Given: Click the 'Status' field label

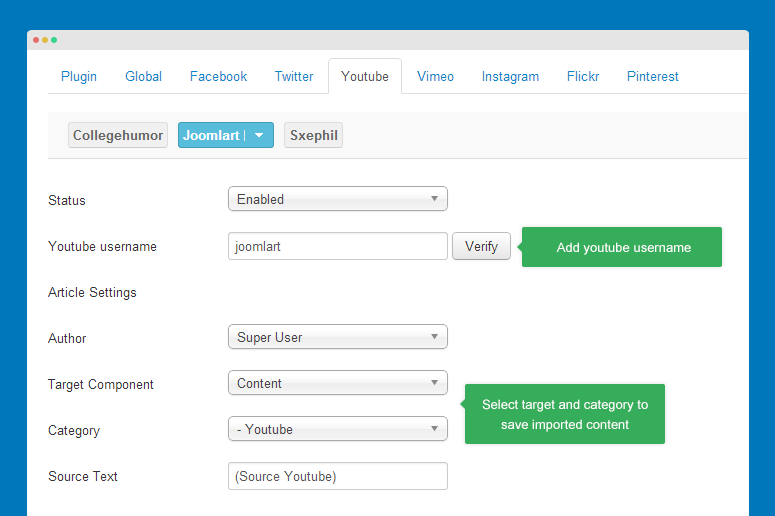Looking at the screenshot, I should click(x=67, y=200).
